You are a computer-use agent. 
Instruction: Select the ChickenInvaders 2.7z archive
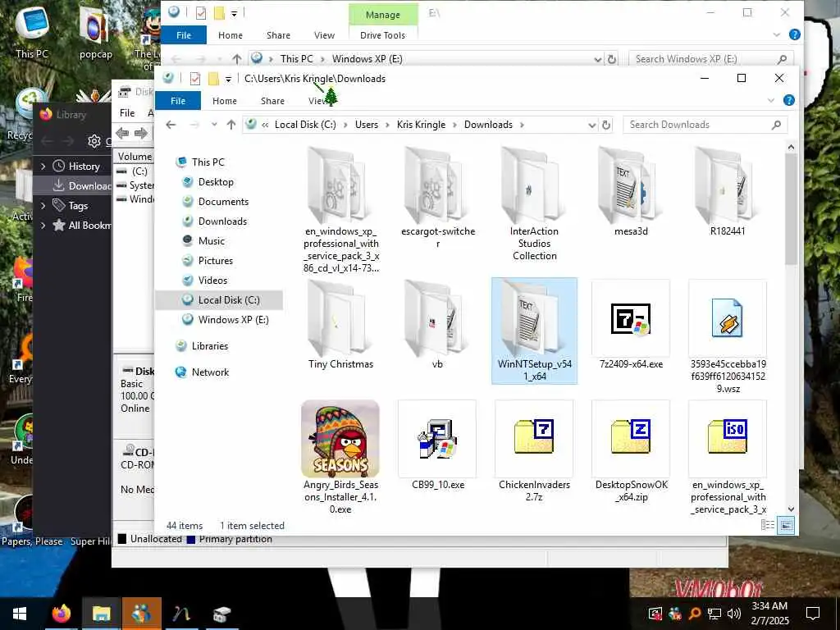534,451
